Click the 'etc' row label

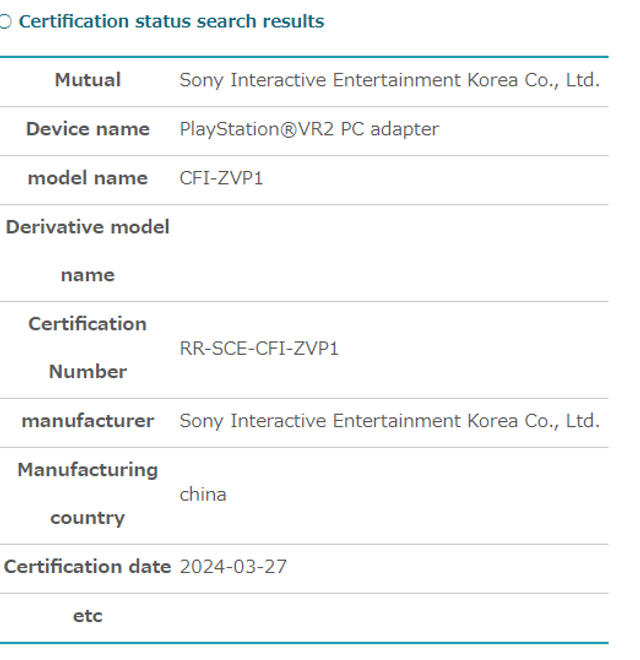click(x=88, y=616)
